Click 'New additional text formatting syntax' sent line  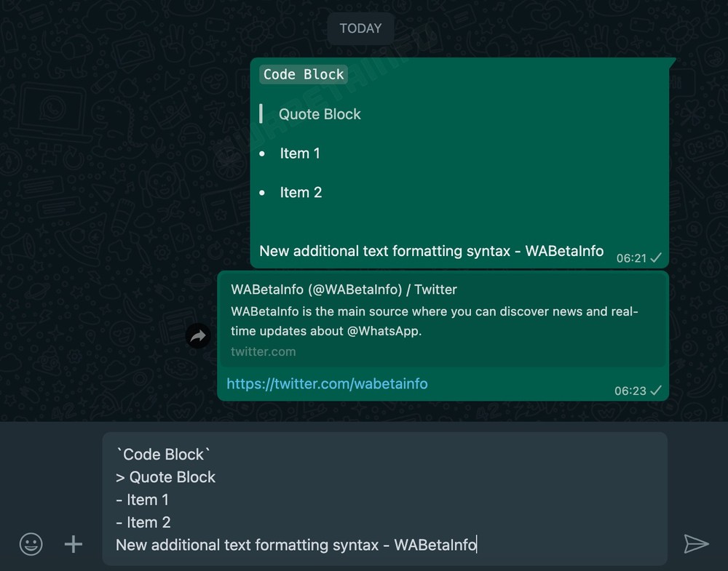click(385, 251)
